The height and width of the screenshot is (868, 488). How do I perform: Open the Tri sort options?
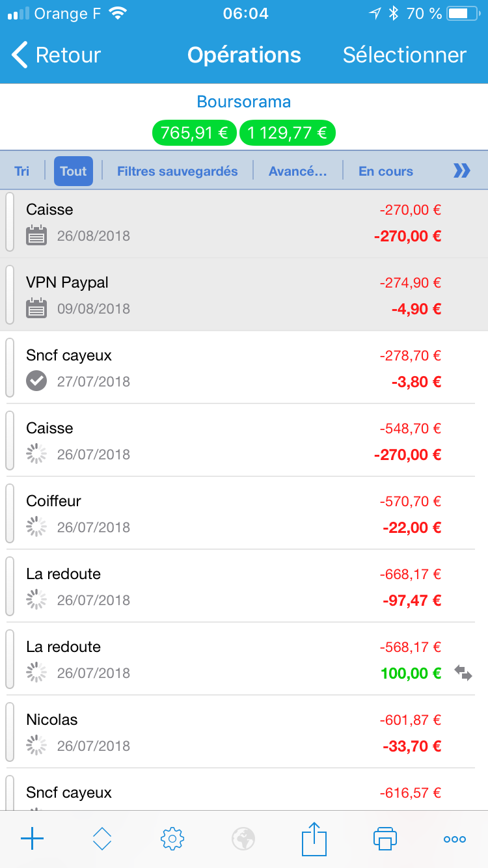click(22, 171)
